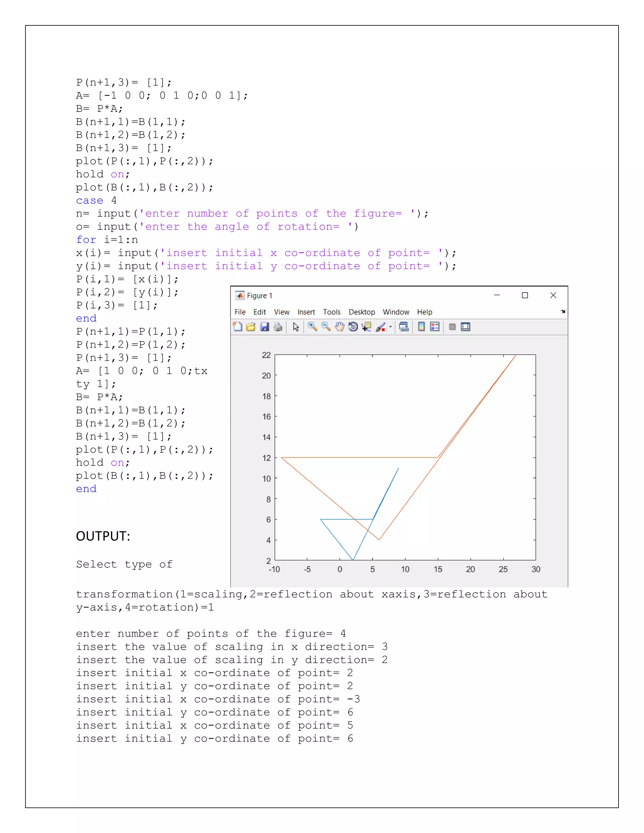The image size is (644, 833).
Task: Save the figure using the floppy disk icon
Action: [x=265, y=327]
